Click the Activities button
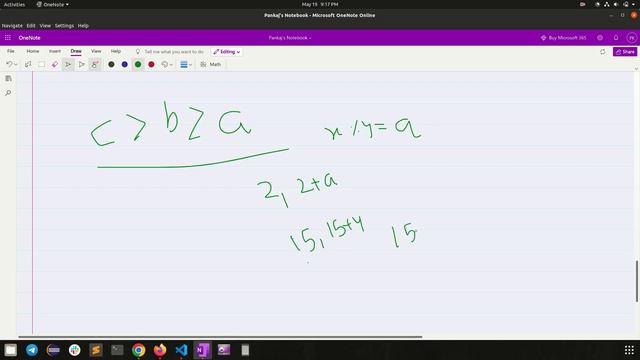The image size is (640, 360). click(14, 4)
